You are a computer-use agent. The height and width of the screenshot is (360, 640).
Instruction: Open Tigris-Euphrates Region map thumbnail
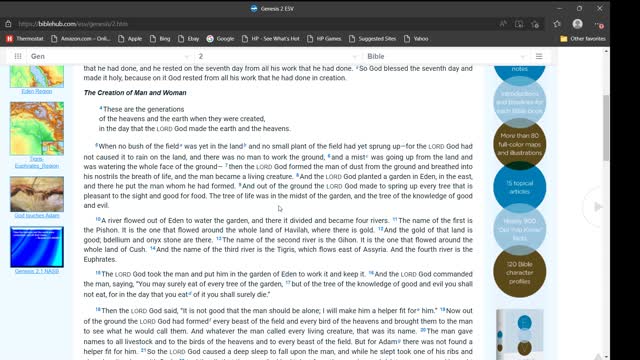[37, 129]
